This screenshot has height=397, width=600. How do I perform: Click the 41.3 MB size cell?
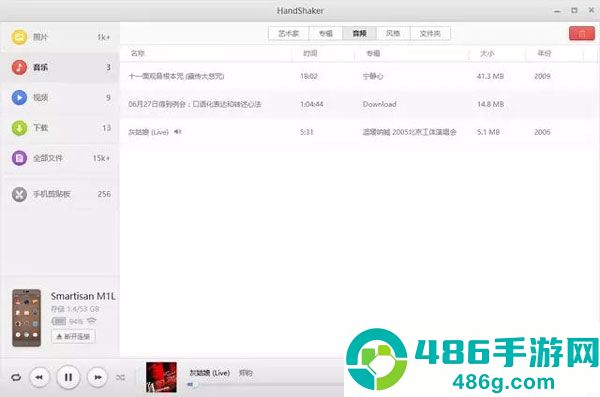490,76
